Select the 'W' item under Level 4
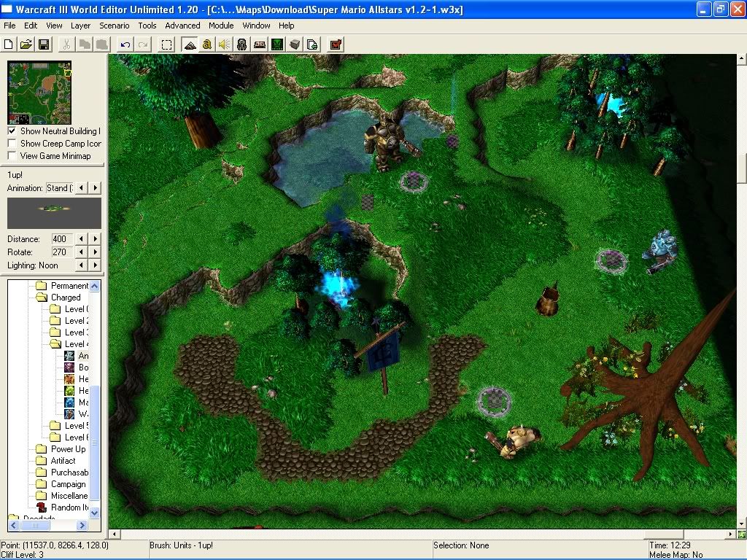This screenshot has height=560, width=747. [76, 414]
